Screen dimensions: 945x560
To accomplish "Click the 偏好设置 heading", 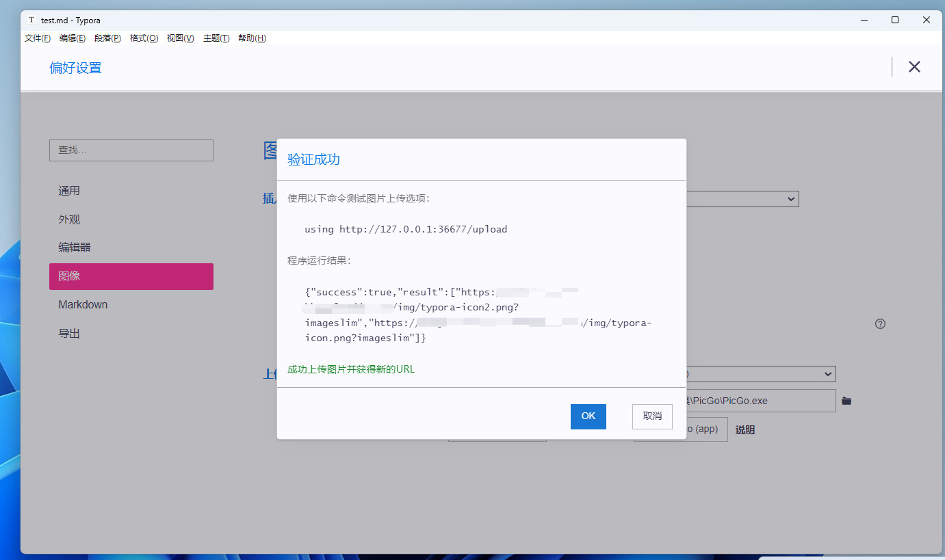I will click(x=75, y=68).
